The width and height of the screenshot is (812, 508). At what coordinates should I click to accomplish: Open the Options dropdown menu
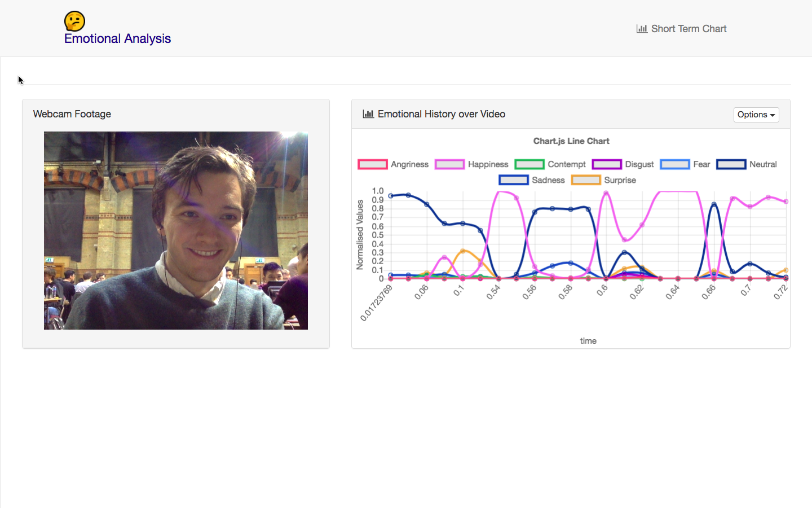[x=756, y=115]
